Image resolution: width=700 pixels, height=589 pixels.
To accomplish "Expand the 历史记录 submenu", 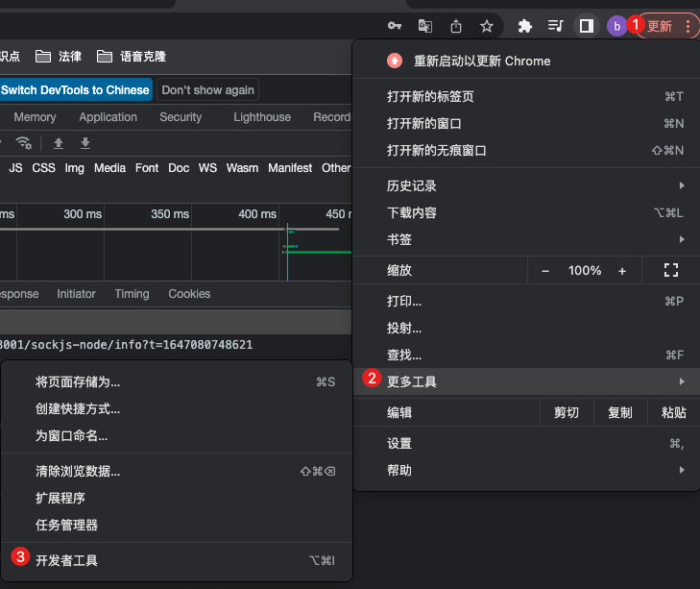I will (x=526, y=185).
